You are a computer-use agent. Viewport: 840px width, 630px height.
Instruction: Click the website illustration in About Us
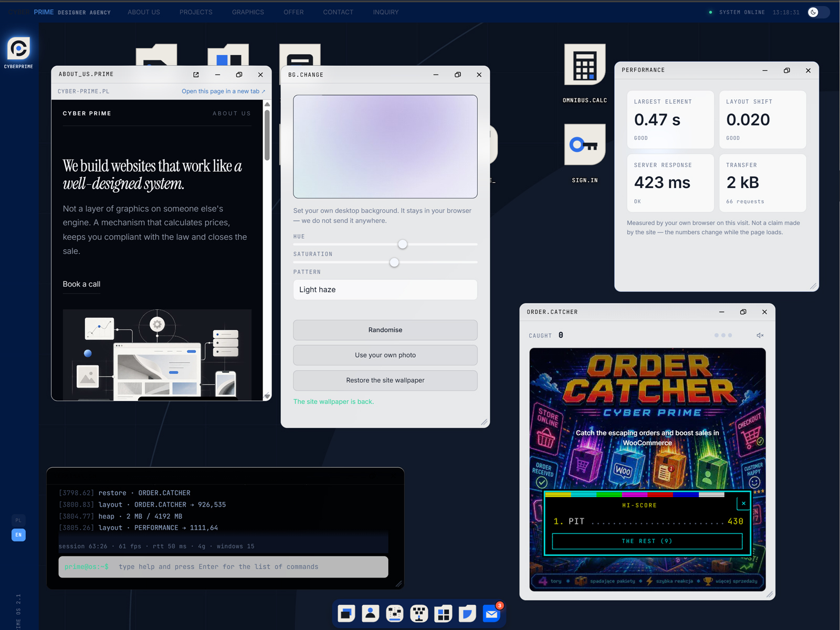pos(157,354)
